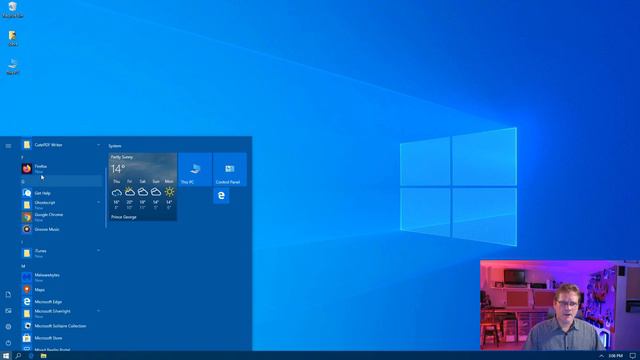Open Google Chrome from the app list
The image size is (640, 360).
61,217
